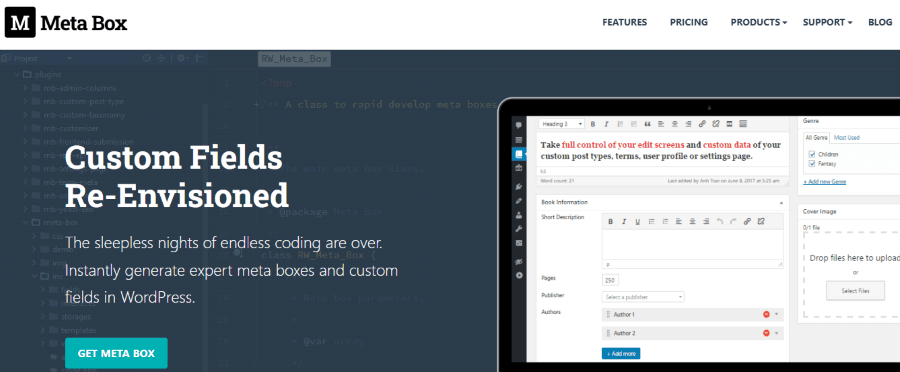Click the highlighted book icon in admin sidebar
The image size is (900, 372).
(x=519, y=154)
